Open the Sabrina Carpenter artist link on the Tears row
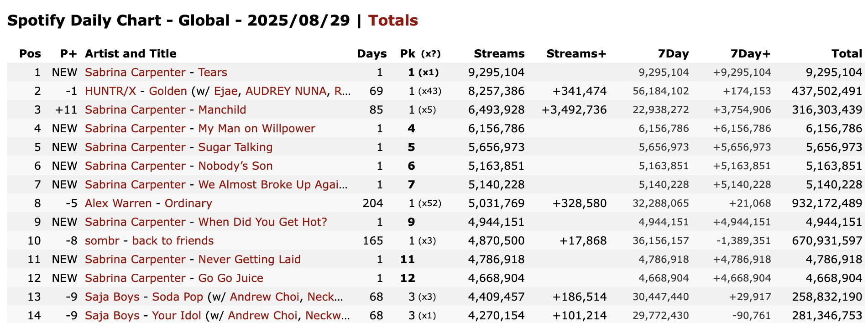The height and width of the screenshot is (323, 868). click(x=135, y=73)
